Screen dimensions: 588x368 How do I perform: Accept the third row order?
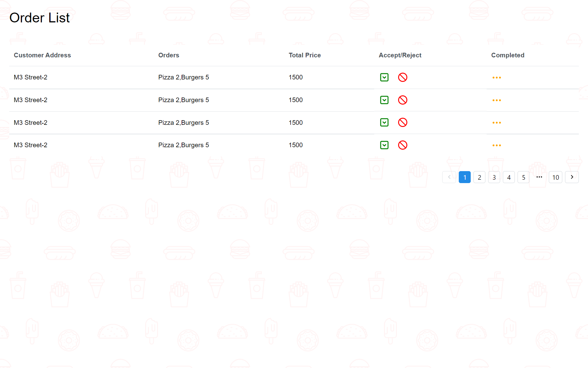(x=384, y=122)
